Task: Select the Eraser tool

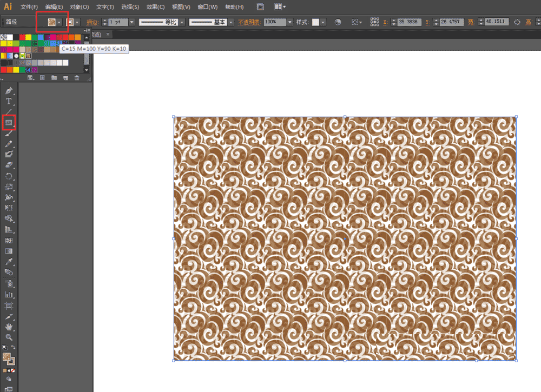Action: (9, 165)
